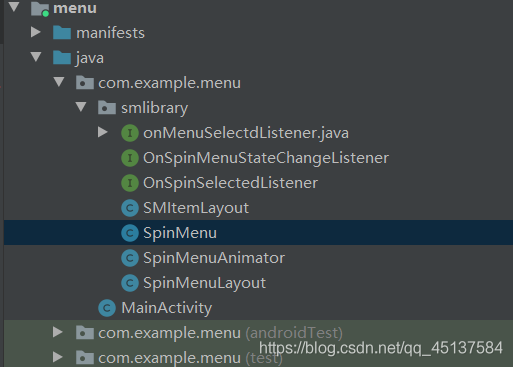Select com.example.menu (test) package name
This screenshot has height=367, width=513.
[190, 358]
